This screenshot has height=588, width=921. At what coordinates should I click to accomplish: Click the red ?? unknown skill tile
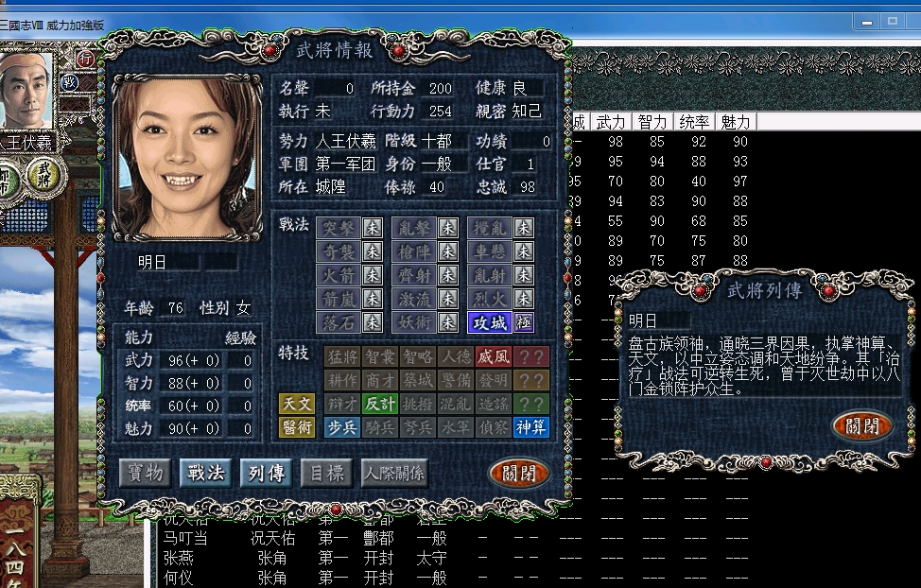click(x=531, y=356)
